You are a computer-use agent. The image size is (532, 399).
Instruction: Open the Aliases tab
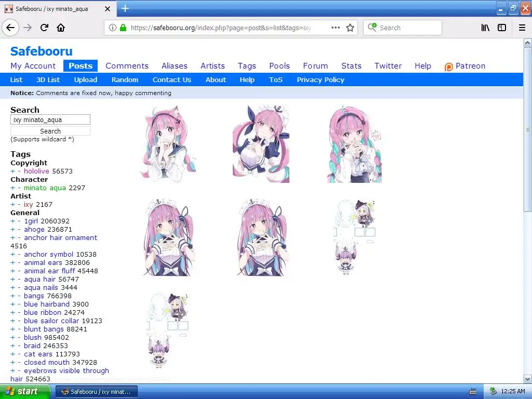(x=175, y=66)
